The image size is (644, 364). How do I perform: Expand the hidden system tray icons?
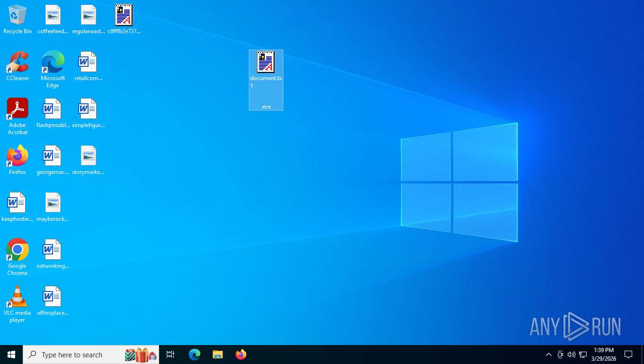[549, 355]
